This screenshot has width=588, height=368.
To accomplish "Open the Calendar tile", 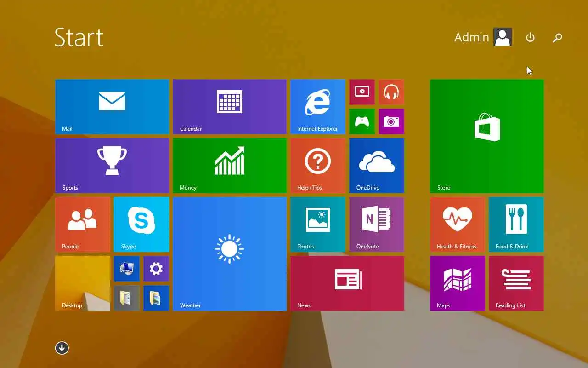I will pos(230,107).
